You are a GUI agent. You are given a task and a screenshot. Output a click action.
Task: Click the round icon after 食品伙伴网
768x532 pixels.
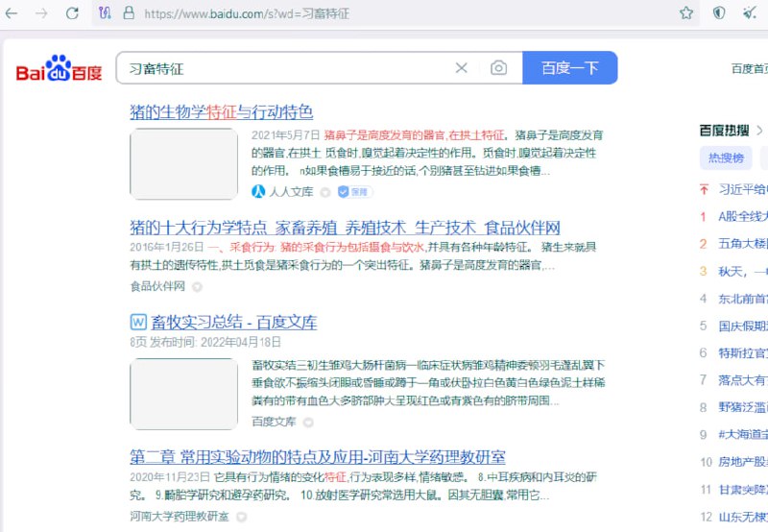(197, 287)
